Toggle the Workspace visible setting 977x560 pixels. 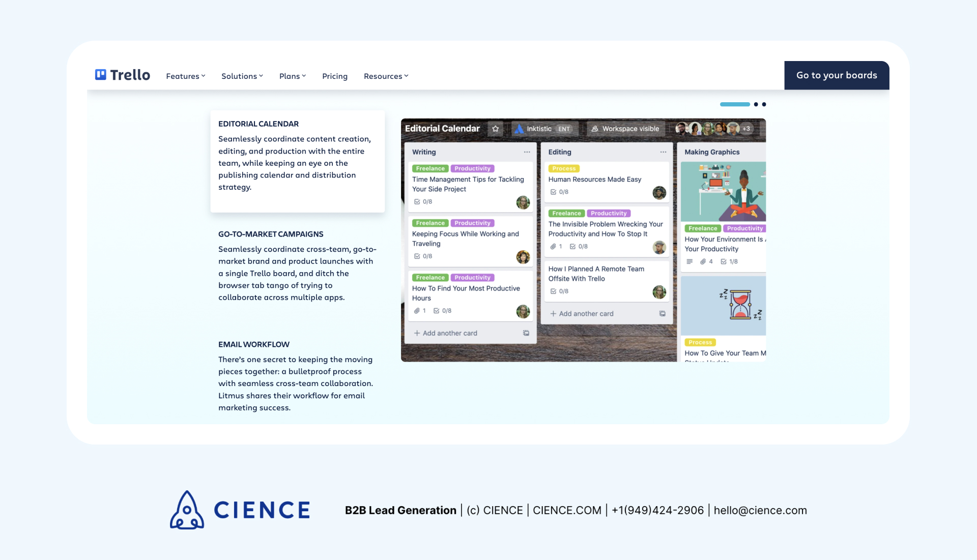pos(631,129)
